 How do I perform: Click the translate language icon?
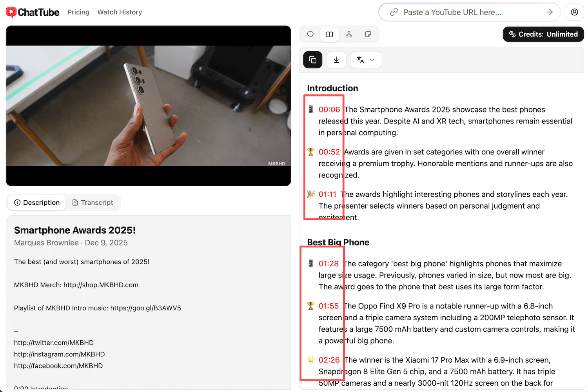(360, 60)
